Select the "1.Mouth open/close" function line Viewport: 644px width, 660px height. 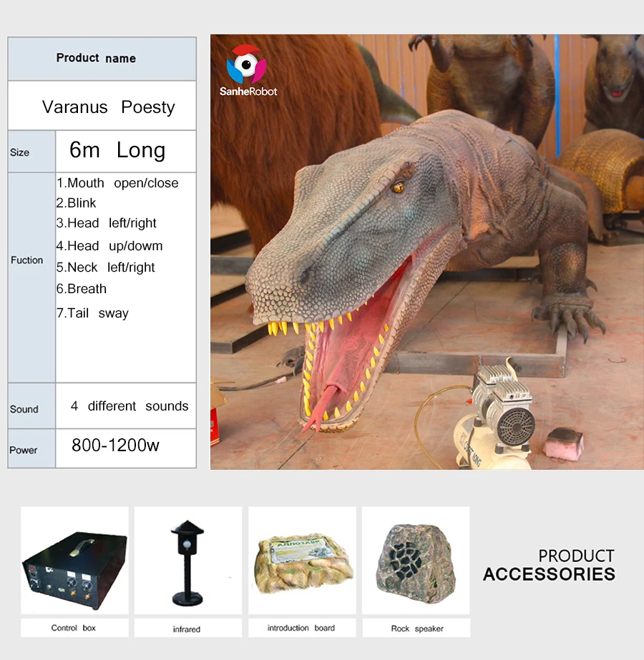coord(117,183)
